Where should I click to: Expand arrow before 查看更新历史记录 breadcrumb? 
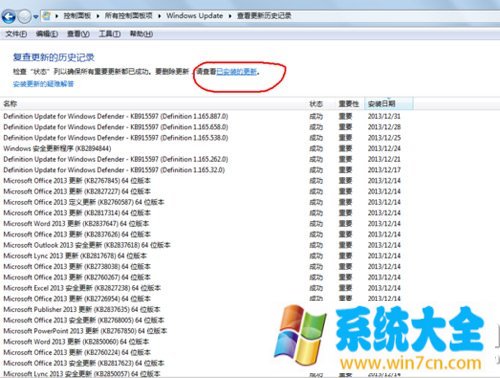[x=230, y=16]
